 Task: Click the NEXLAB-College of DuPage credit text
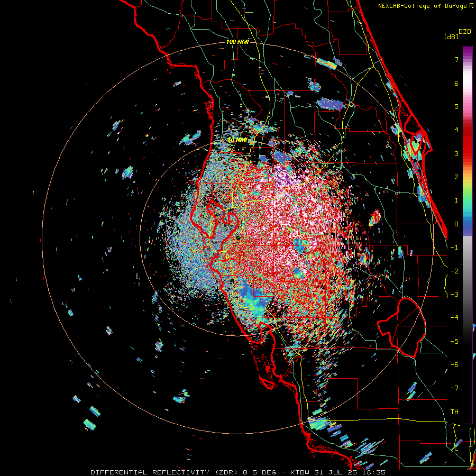tap(425, 6)
